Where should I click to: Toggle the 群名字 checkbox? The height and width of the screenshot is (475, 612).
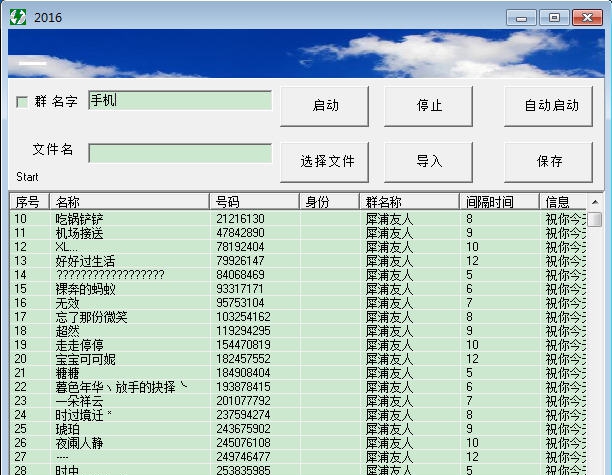[22, 102]
